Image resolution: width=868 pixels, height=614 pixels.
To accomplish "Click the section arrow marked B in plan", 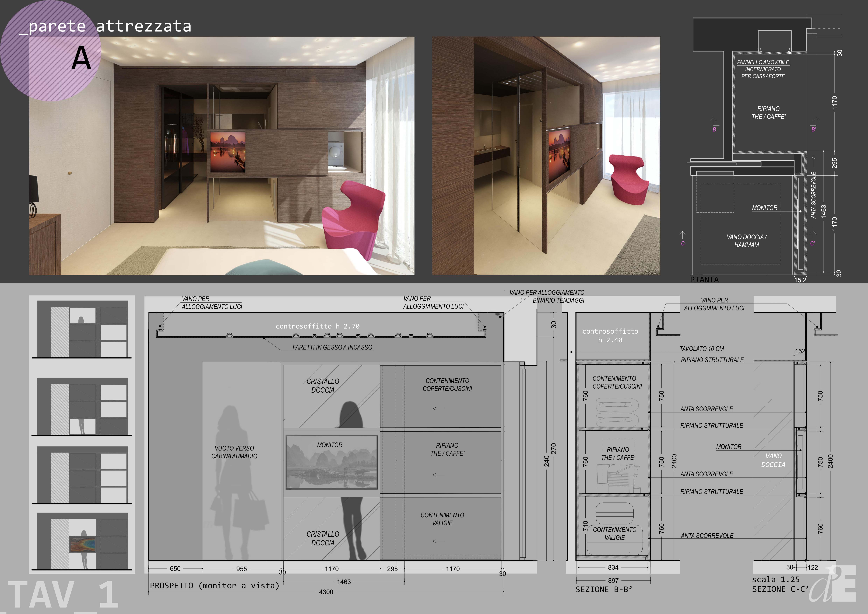I will pos(713,122).
